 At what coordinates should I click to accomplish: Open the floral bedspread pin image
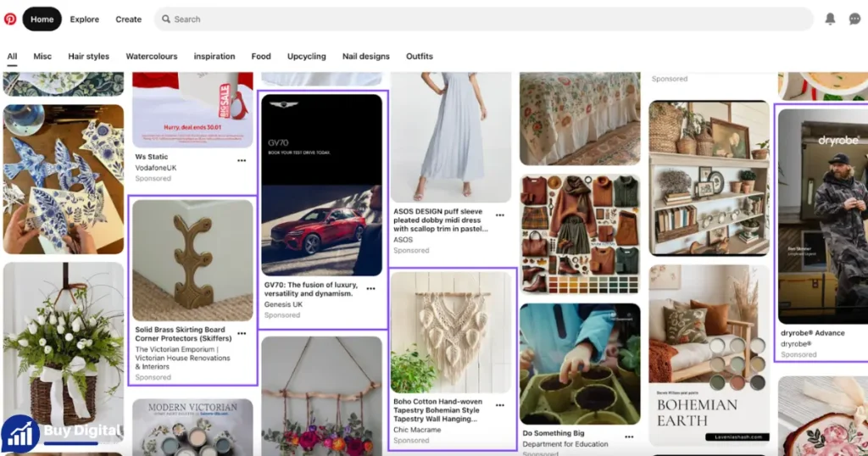(x=580, y=119)
